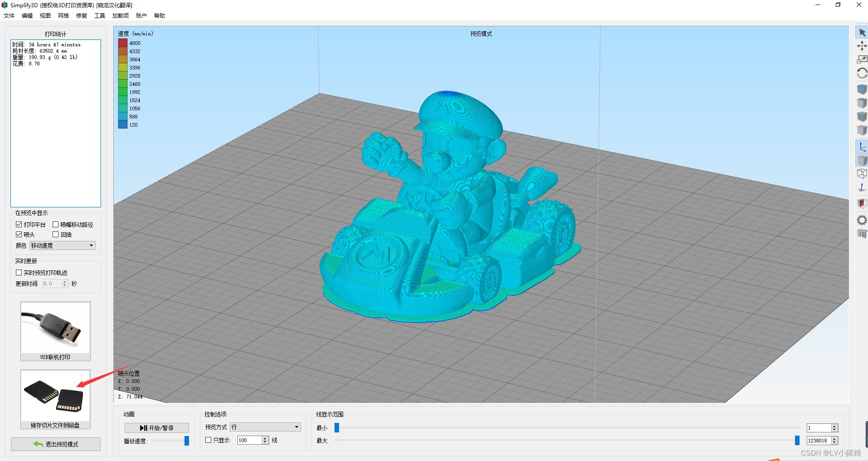Switch to top view cube
868x461 pixels.
(x=862, y=103)
